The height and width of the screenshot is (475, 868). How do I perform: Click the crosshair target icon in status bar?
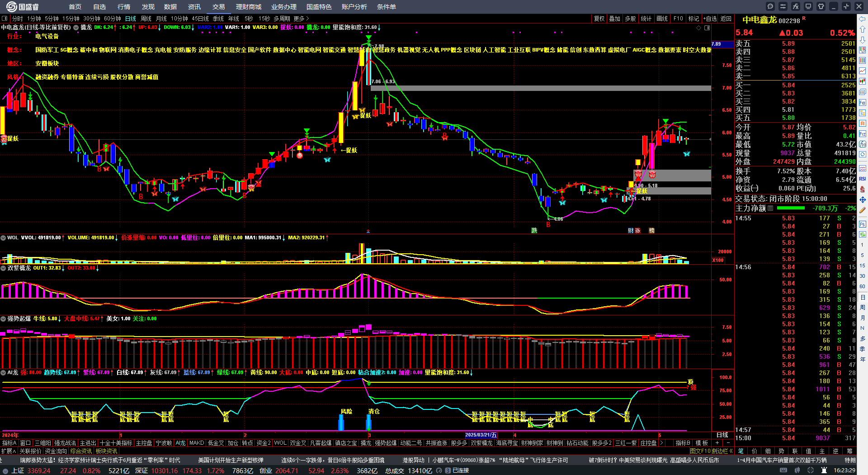point(811,470)
